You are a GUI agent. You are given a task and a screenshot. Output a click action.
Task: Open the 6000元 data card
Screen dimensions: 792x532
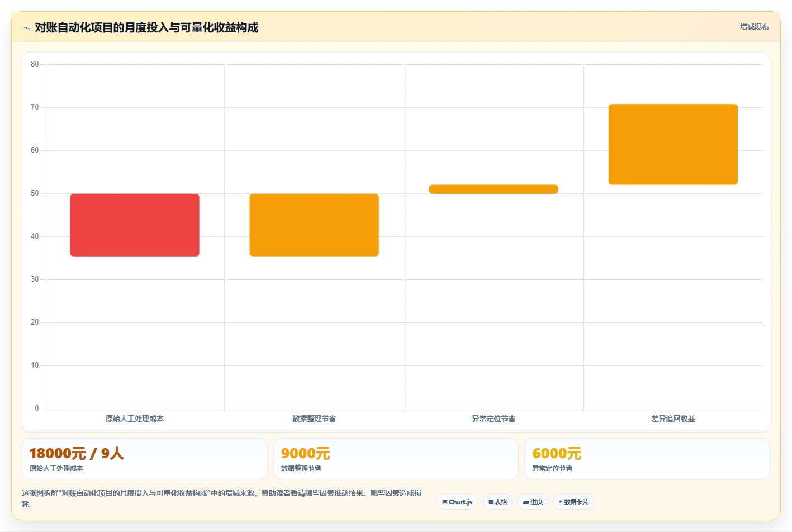tap(647, 459)
